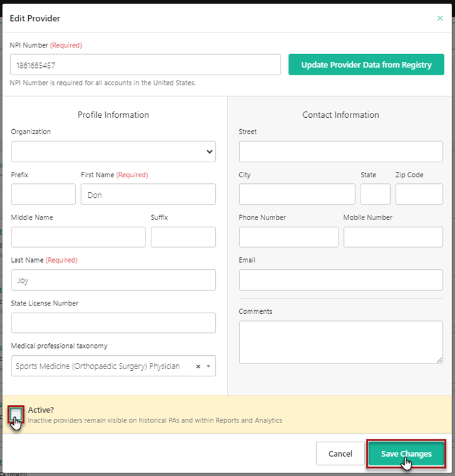
Task: Close the Edit Provider dialog with X
Action: pos(440,18)
